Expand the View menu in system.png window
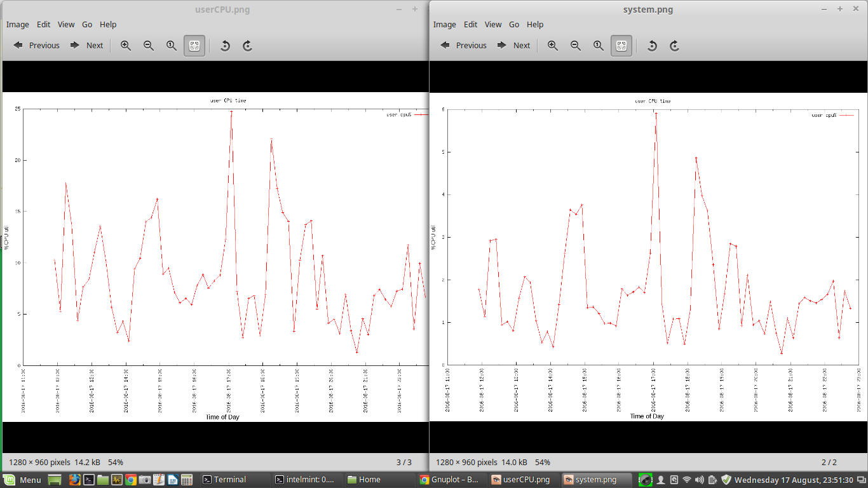Screen dimensions: 868x488 click(x=493, y=24)
